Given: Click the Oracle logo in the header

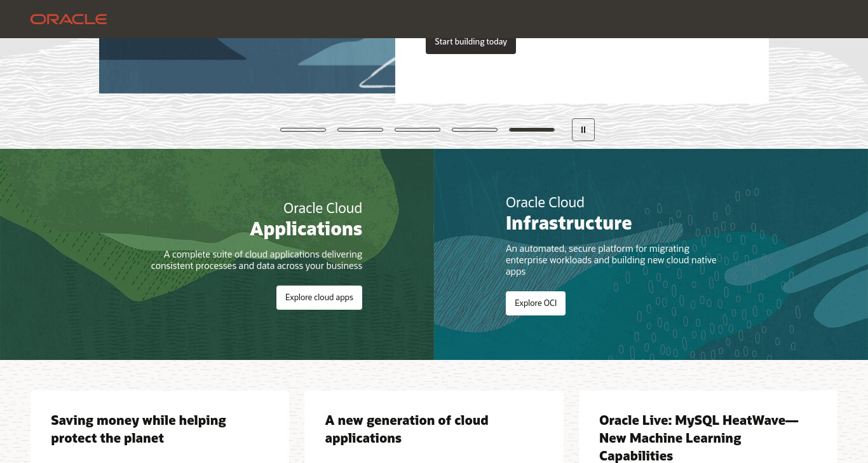Looking at the screenshot, I should coord(69,19).
